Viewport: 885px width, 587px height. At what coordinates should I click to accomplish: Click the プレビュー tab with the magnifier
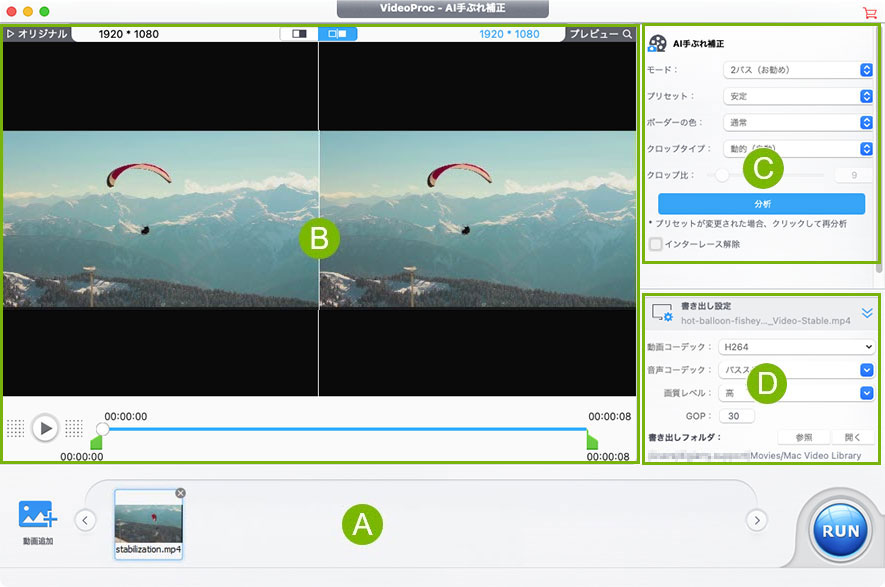599,34
